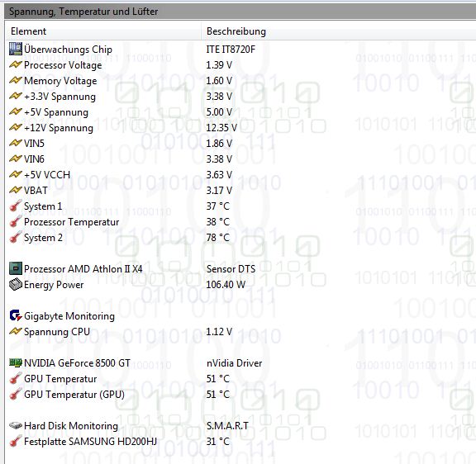The image size is (476, 464).
Task: Select the +12V Spannung row
Action: 240,127
